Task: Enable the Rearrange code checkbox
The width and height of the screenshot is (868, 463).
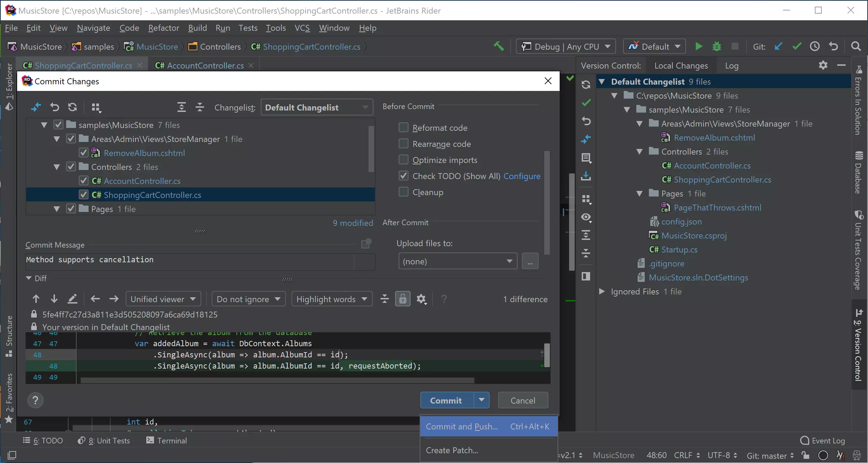Action: (404, 143)
